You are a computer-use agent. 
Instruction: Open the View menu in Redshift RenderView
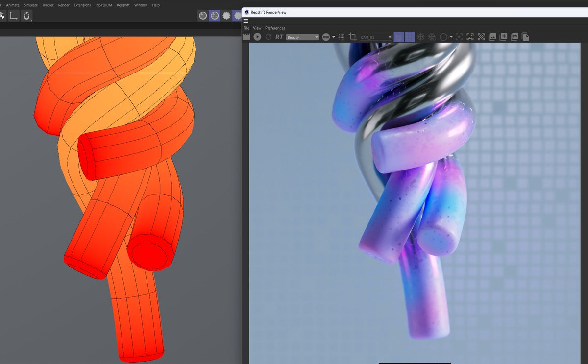(x=256, y=28)
